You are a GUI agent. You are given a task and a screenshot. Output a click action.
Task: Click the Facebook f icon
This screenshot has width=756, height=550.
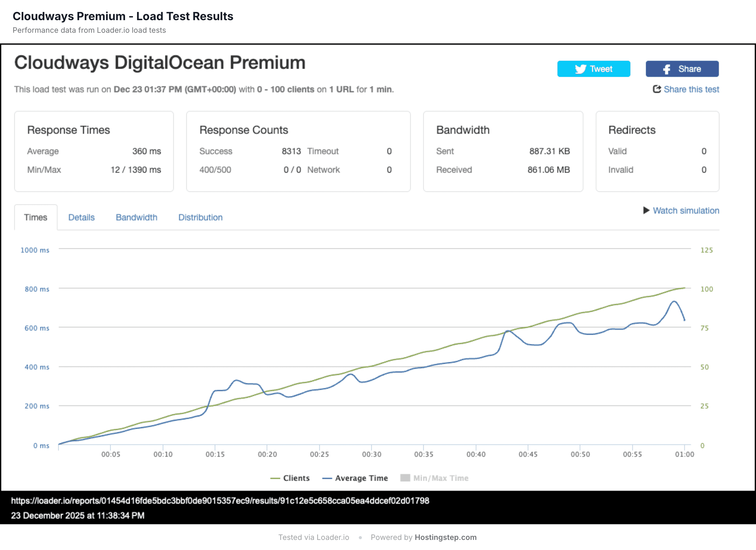point(667,69)
